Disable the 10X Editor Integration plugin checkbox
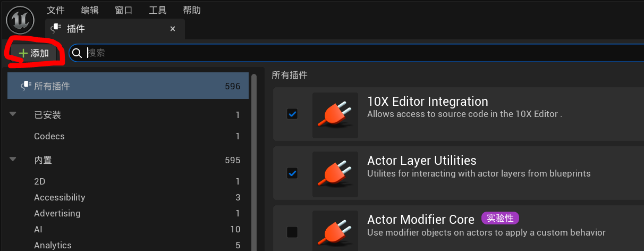Screen dimensions: 644x251 tap(292, 114)
